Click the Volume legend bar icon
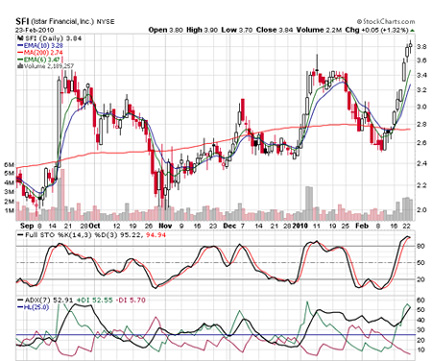The height and width of the screenshot is (361, 432). coord(19,66)
